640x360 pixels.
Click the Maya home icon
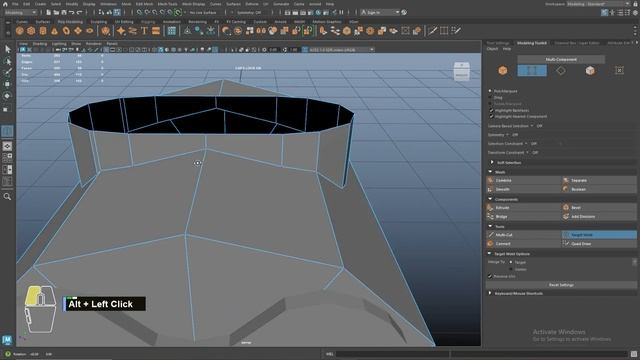coord(5,4)
